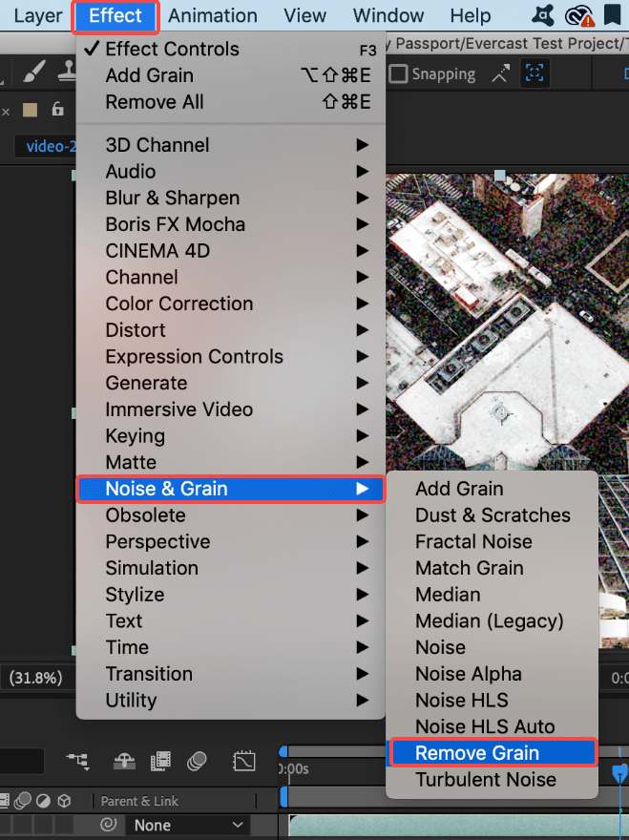
Task: Enable the motion blur icon
Action: coord(198,761)
